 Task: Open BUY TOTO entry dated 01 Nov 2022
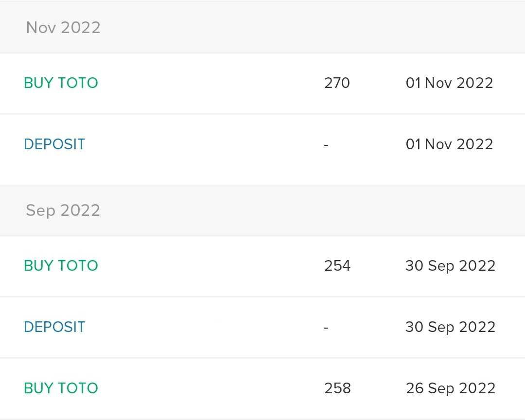pos(61,83)
